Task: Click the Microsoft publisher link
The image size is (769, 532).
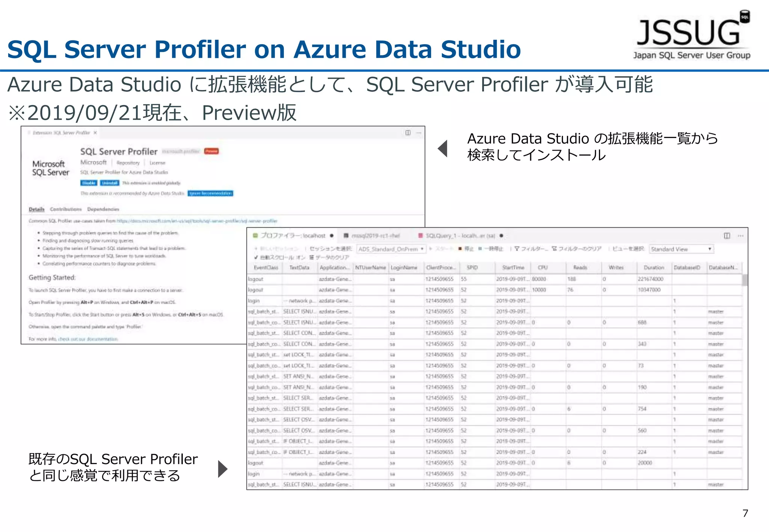Action: tap(93, 162)
